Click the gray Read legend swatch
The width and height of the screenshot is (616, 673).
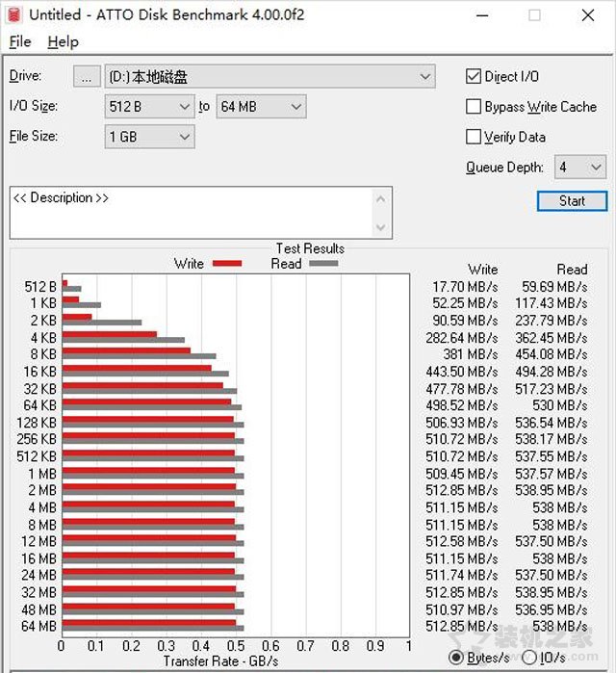tap(323, 264)
